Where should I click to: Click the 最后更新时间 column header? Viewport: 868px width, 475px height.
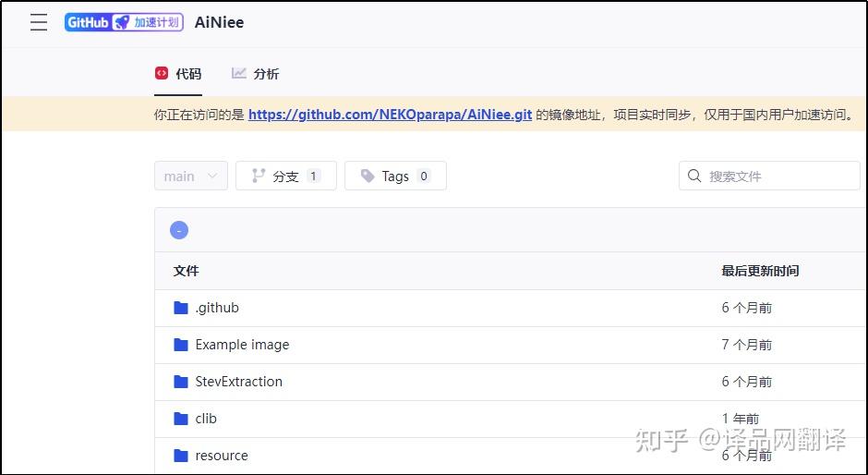(x=760, y=271)
